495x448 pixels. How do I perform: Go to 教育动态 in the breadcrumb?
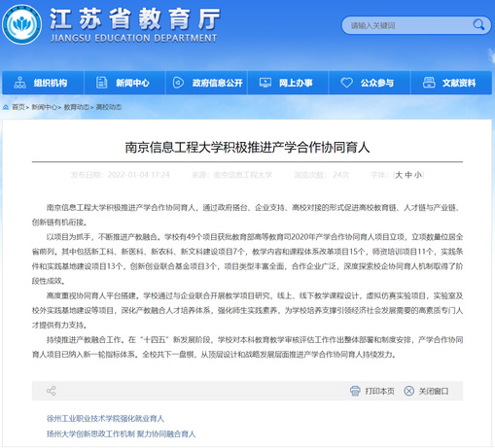76,107
